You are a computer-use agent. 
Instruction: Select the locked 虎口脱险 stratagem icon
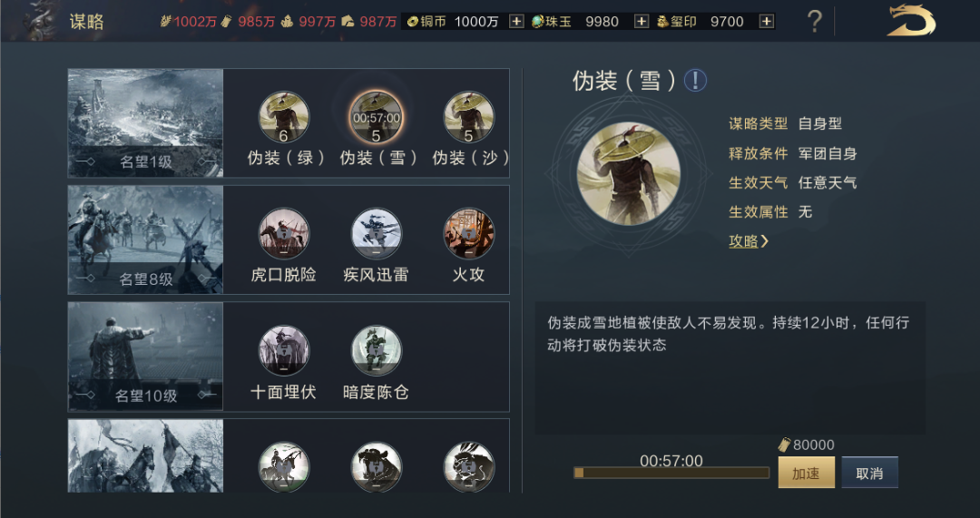click(284, 234)
